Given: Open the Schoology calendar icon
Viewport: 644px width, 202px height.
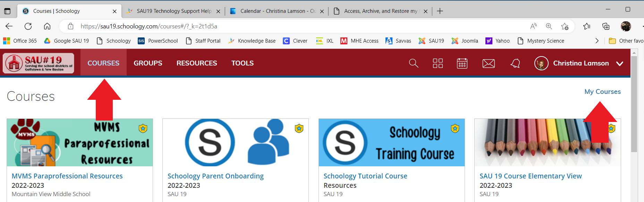Looking at the screenshot, I should click(462, 63).
